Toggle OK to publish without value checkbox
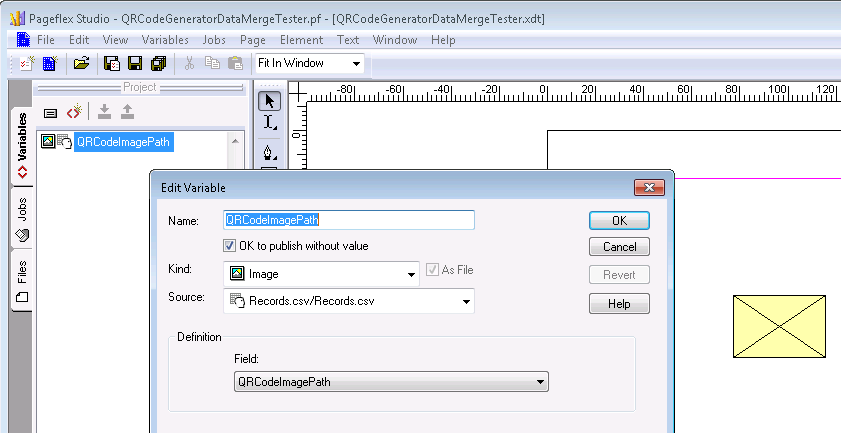 pyautogui.click(x=229, y=246)
